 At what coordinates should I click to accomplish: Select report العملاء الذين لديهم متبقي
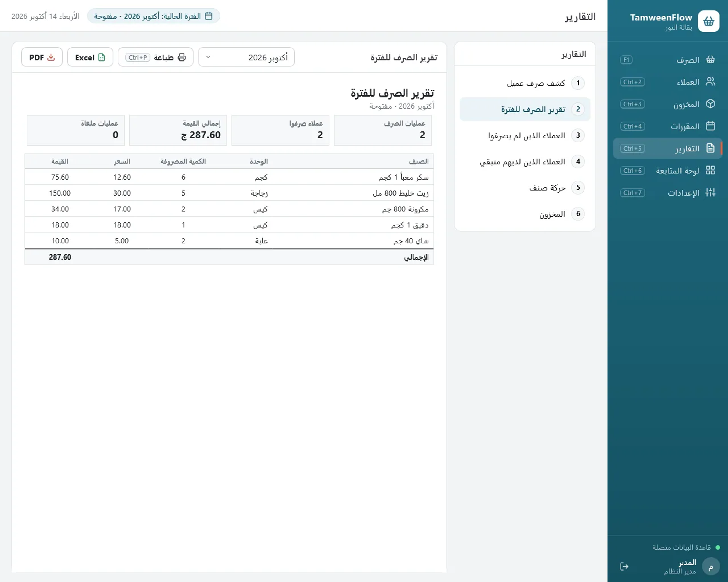(525, 162)
